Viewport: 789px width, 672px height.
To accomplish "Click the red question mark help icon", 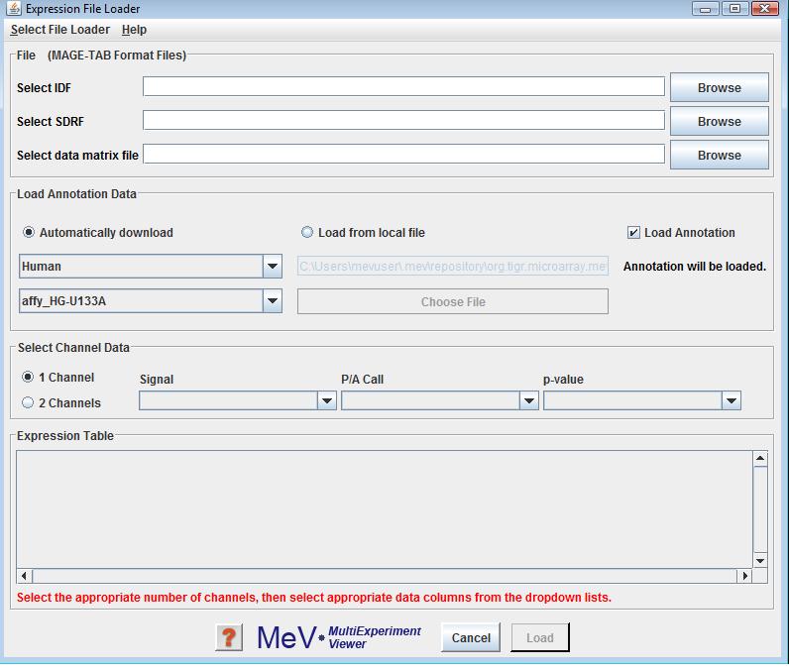I will coord(229,637).
